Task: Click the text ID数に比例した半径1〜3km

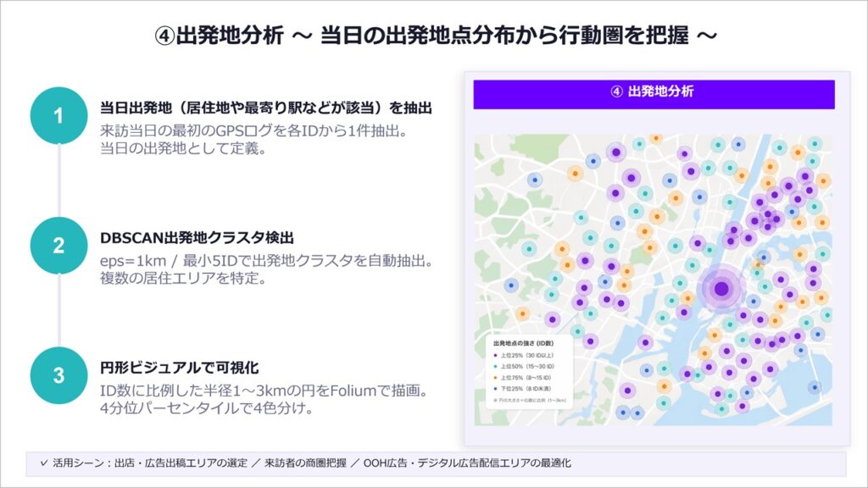Action: pyautogui.click(x=193, y=391)
